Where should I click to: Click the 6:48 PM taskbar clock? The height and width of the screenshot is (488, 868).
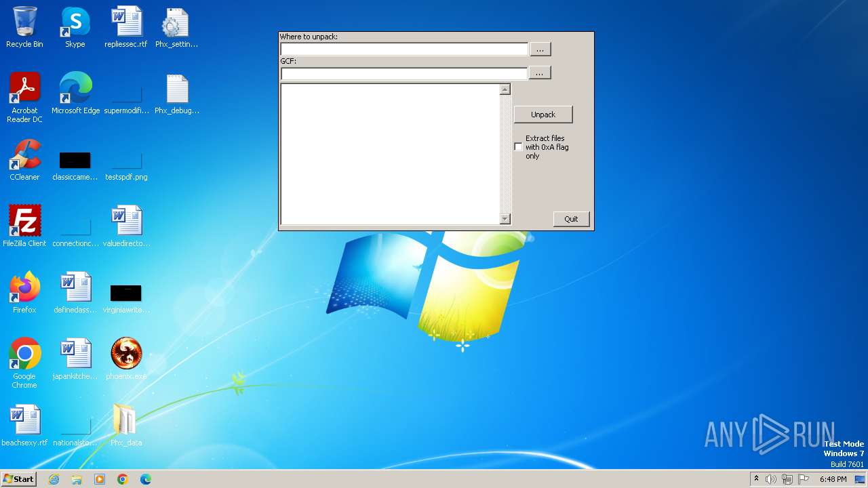tap(833, 479)
